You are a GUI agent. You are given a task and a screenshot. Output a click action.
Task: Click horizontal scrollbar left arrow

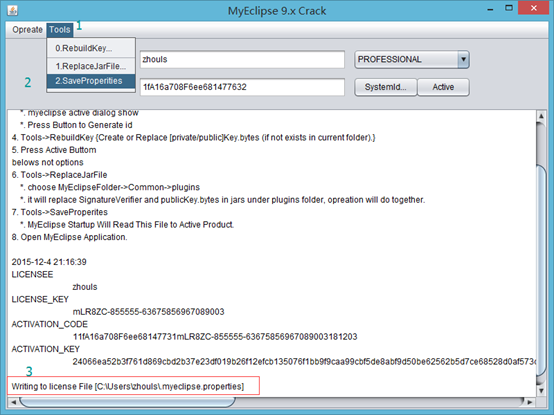coord(13,402)
